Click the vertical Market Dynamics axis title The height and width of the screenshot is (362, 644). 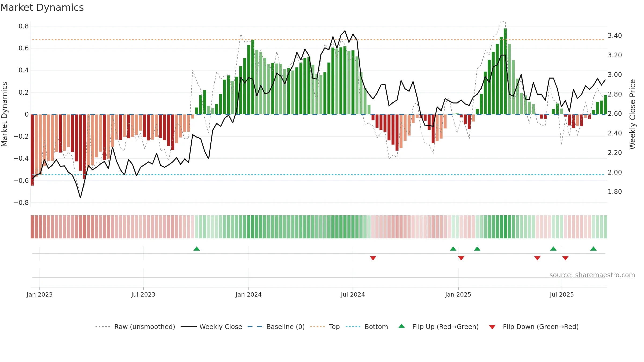pyautogui.click(x=4, y=114)
